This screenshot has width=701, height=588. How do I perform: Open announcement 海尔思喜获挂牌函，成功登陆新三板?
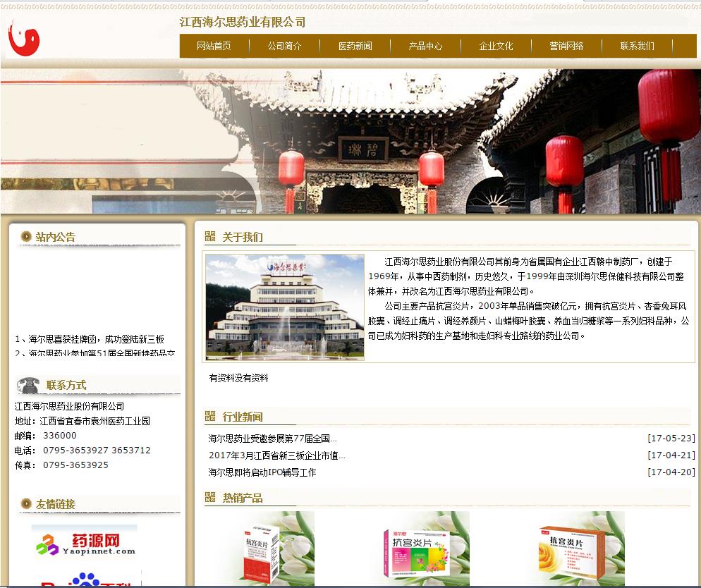pos(90,339)
